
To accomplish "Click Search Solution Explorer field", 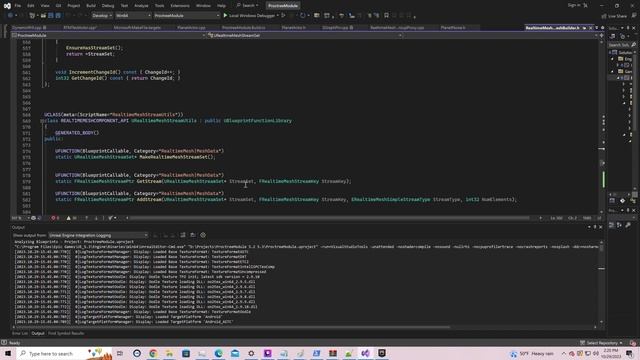I will pos(622,44).
